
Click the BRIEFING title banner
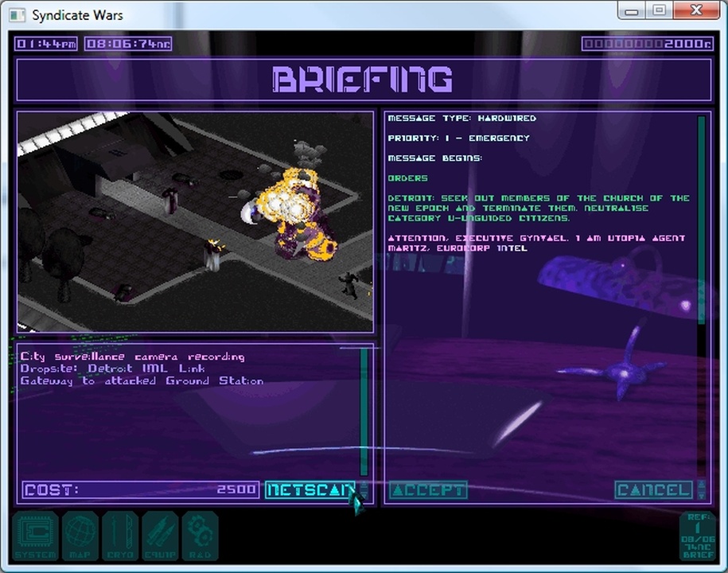pyautogui.click(x=364, y=80)
